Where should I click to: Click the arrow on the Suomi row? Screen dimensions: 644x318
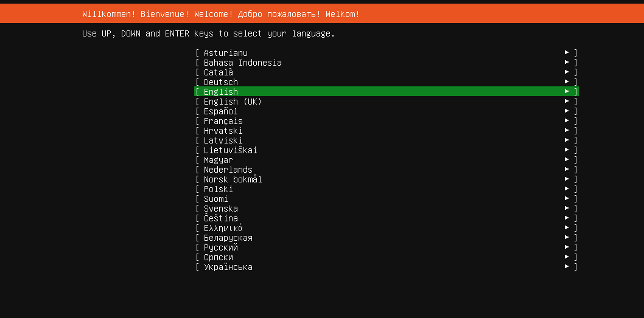coord(567,199)
